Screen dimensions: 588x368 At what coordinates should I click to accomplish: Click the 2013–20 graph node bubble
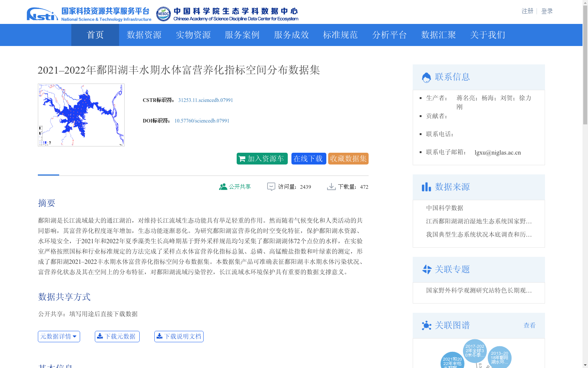click(499, 357)
